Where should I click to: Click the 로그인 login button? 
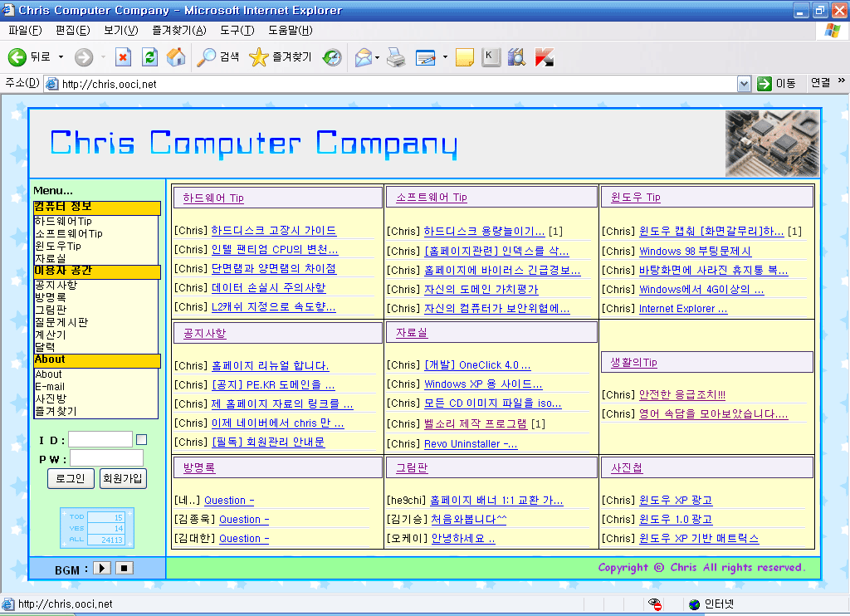pyautogui.click(x=71, y=478)
